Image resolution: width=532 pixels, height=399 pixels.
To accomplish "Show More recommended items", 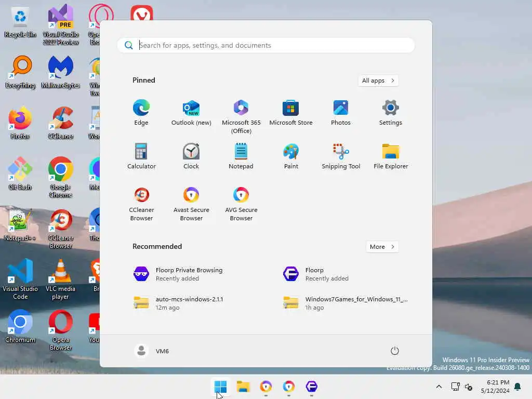I will (x=382, y=247).
